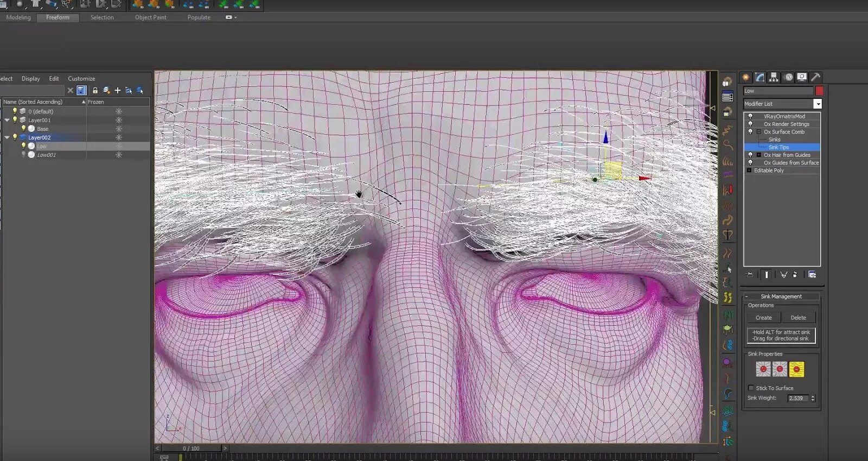Clear the layer explorer search with X icon
This screenshot has height=461, width=868.
click(x=70, y=91)
